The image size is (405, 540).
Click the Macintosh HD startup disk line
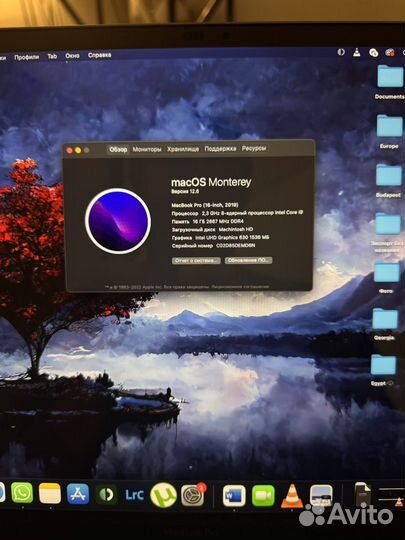[x=212, y=229]
